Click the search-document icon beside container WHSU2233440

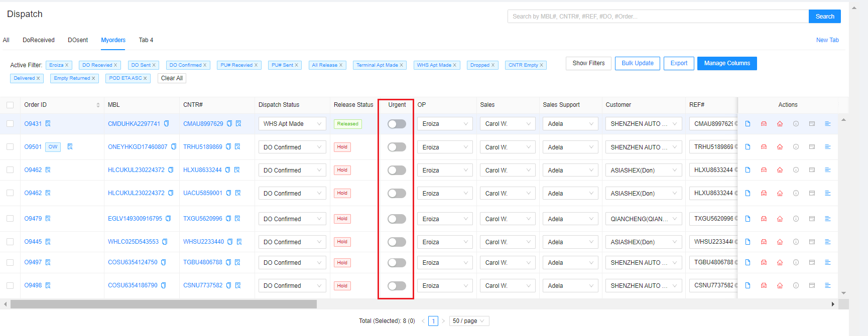click(x=239, y=242)
